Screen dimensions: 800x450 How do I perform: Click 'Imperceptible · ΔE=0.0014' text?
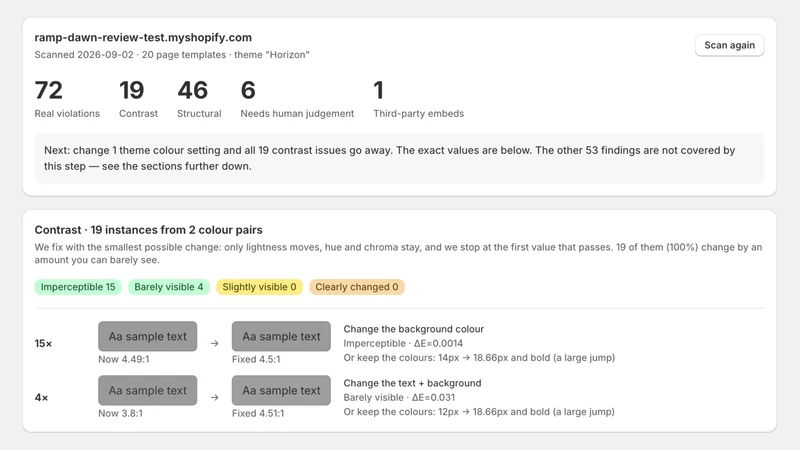pos(403,343)
